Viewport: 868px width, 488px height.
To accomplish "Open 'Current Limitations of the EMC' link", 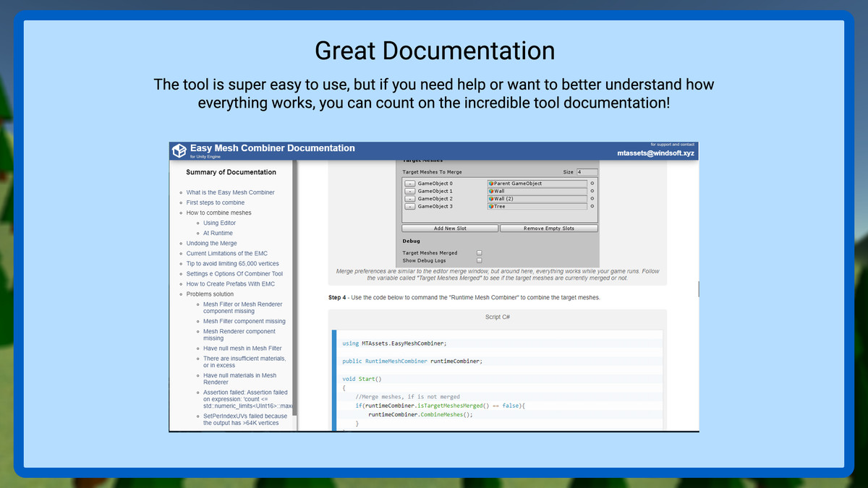I will [x=227, y=254].
